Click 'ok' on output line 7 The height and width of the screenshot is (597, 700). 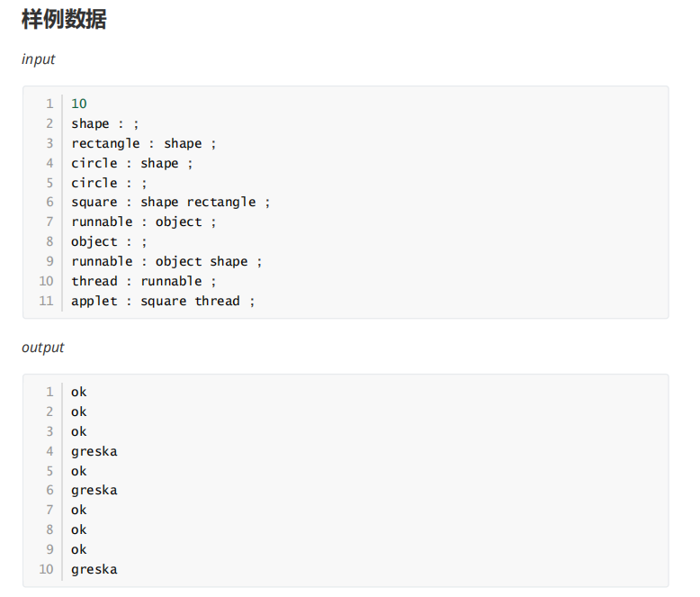coord(79,511)
